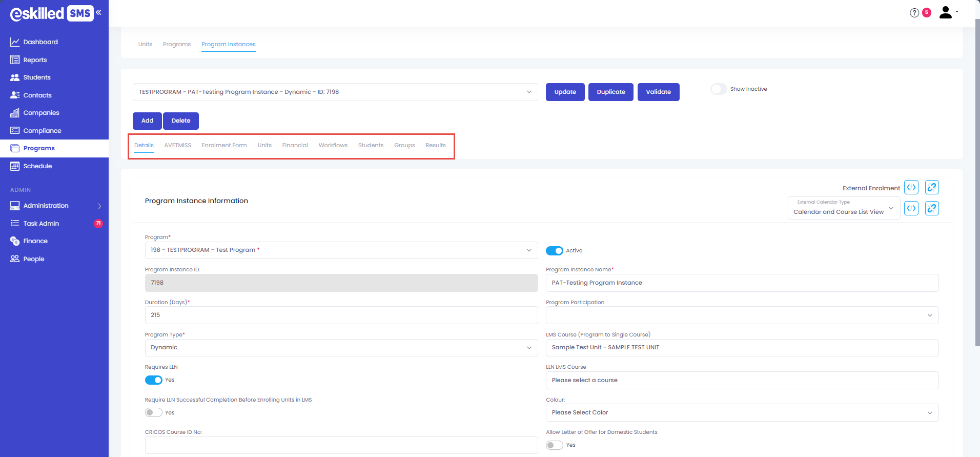Open the Enrolment Form tab
The width and height of the screenshot is (980, 457).
click(224, 146)
